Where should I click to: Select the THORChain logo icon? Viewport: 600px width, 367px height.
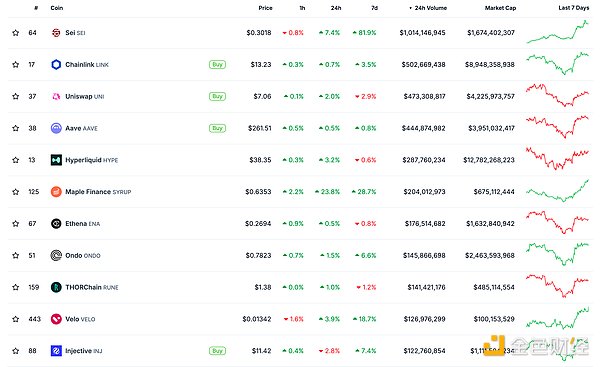[x=56, y=287]
